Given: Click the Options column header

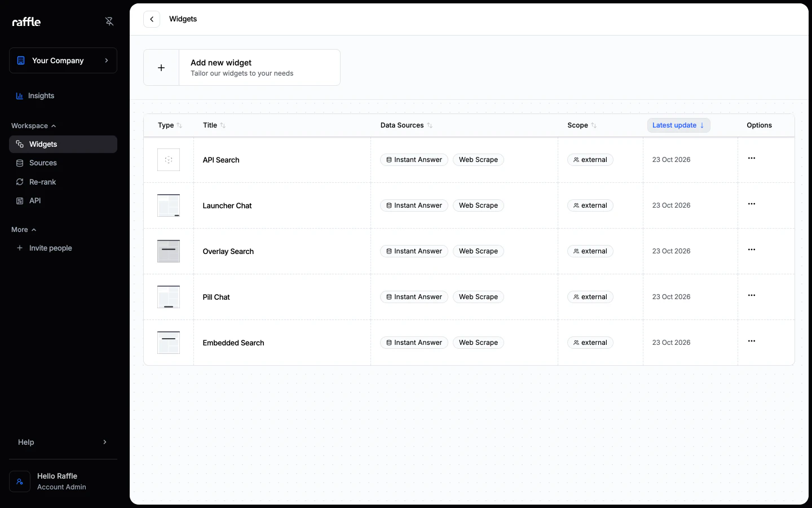Looking at the screenshot, I should 759,125.
